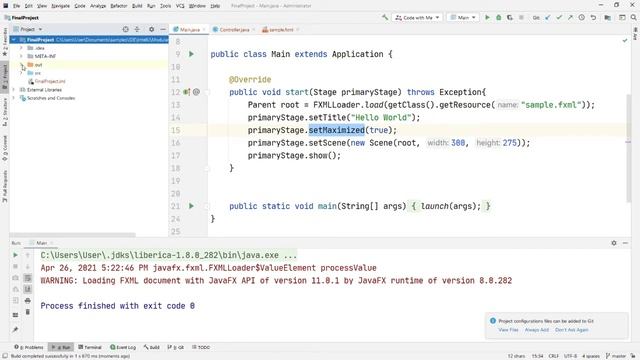The image size is (640, 360).
Task: Click the CRLF line separator indicator
Action: [x=553, y=356]
